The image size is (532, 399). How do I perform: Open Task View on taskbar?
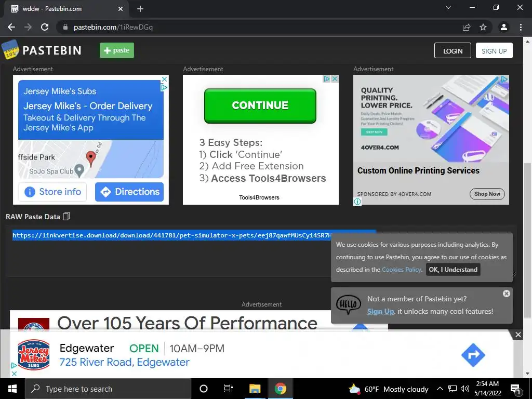(229, 389)
